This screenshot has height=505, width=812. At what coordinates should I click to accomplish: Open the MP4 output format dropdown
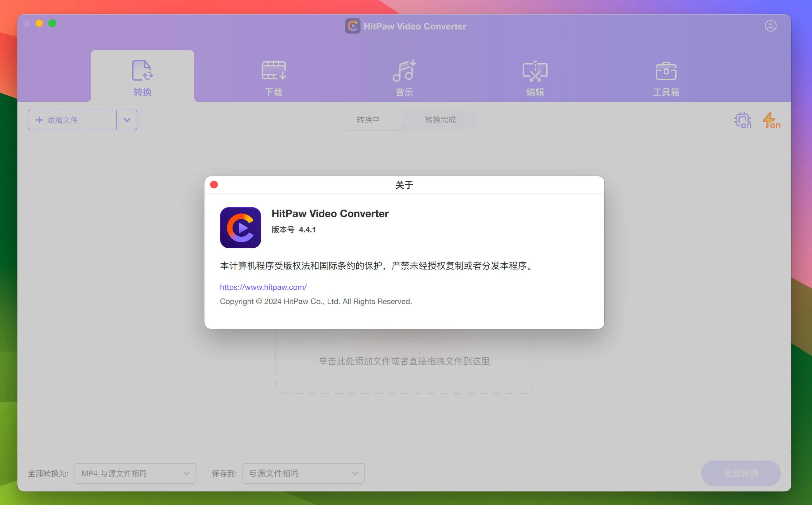click(135, 473)
